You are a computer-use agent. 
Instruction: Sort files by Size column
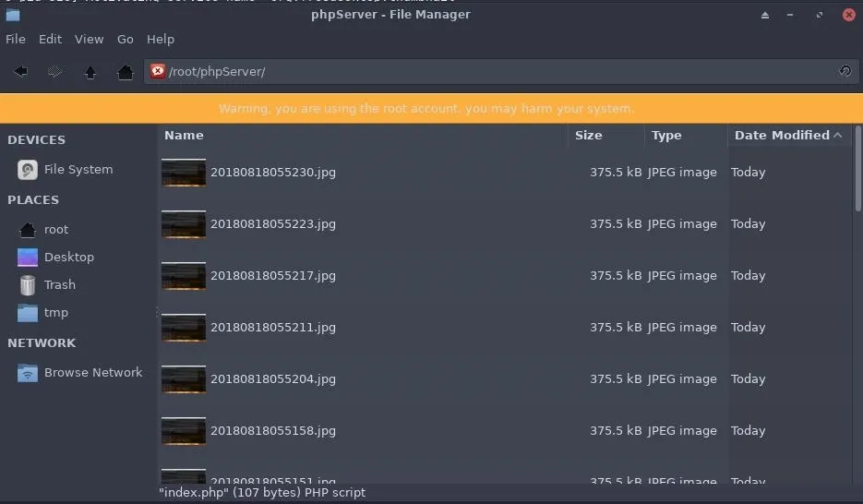click(x=605, y=136)
